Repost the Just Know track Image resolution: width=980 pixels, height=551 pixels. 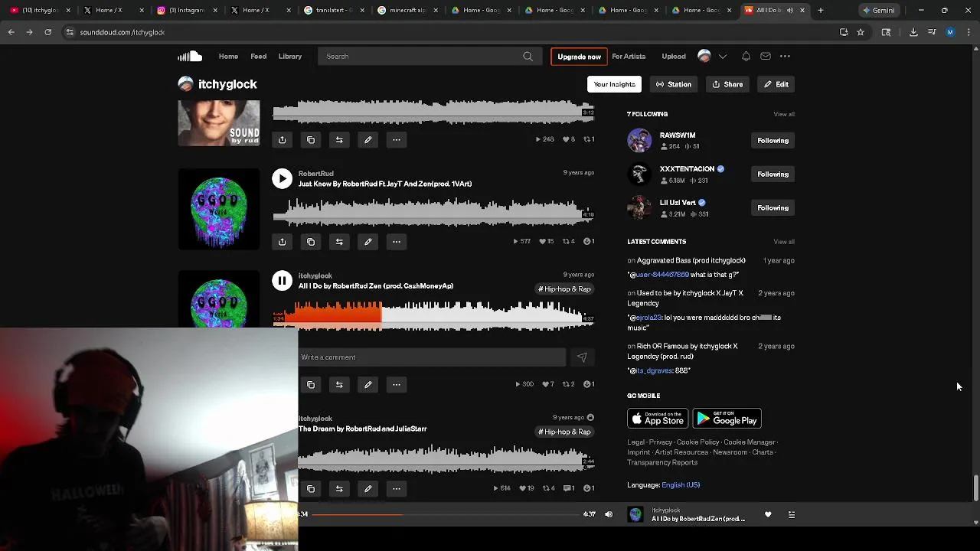339,242
